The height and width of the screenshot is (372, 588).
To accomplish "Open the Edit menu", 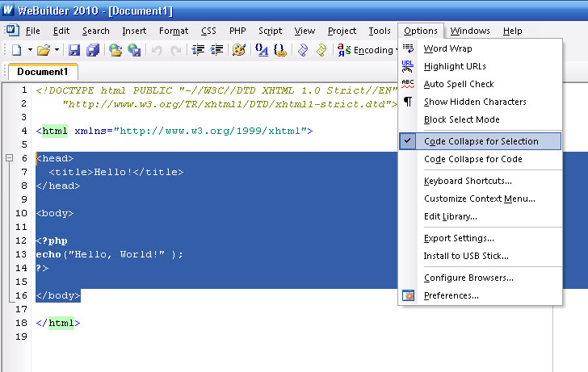I will pyautogui.click(x=61, y=31).
